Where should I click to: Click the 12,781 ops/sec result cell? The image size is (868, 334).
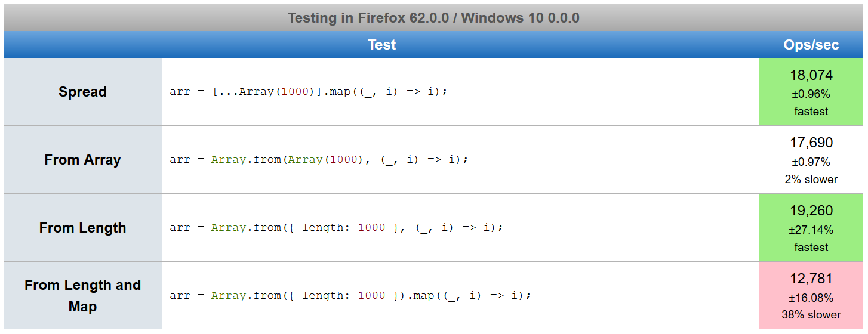tap(811, 296)
